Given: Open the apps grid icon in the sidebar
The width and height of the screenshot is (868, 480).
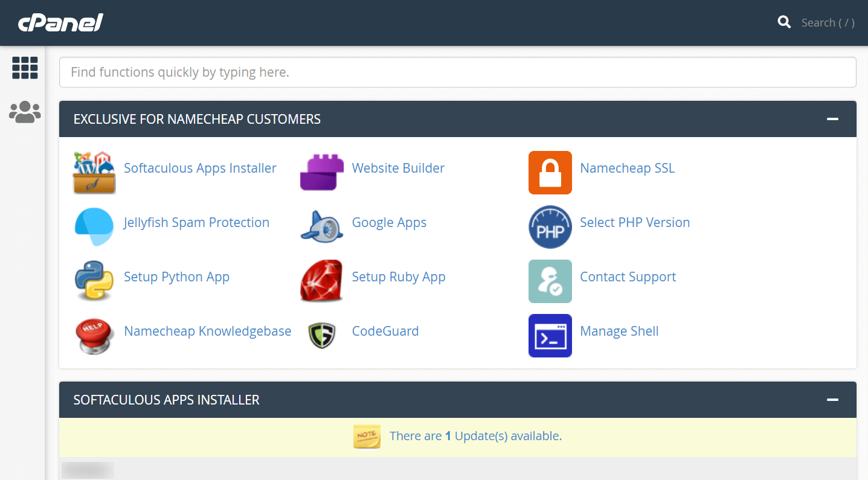Looking at the screenshot, I should pos(25,68).
